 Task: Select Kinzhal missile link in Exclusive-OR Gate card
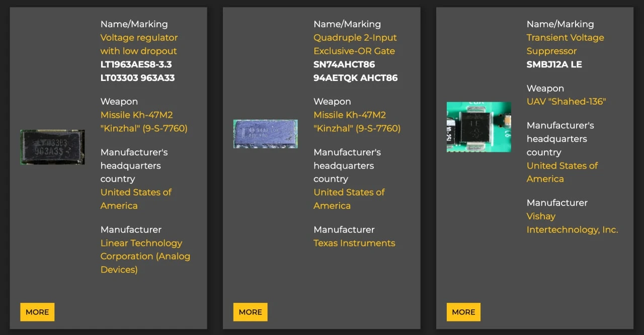click(357, 122)
